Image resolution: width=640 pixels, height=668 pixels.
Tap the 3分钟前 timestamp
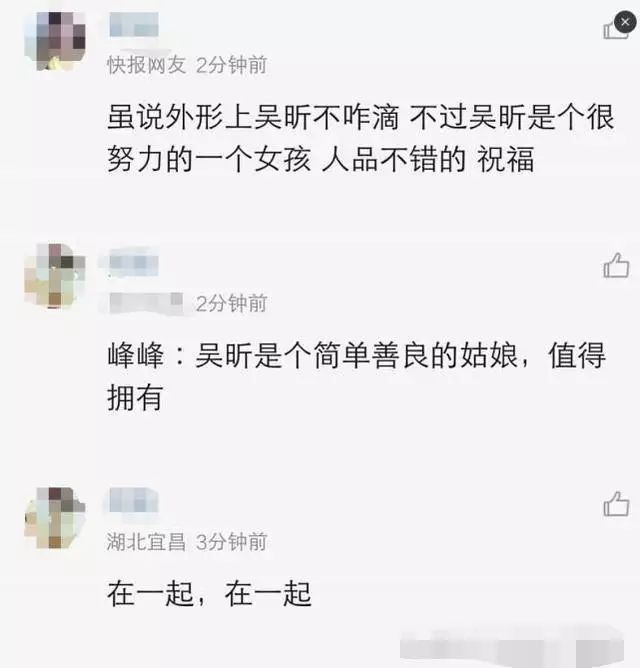point(231,542)
